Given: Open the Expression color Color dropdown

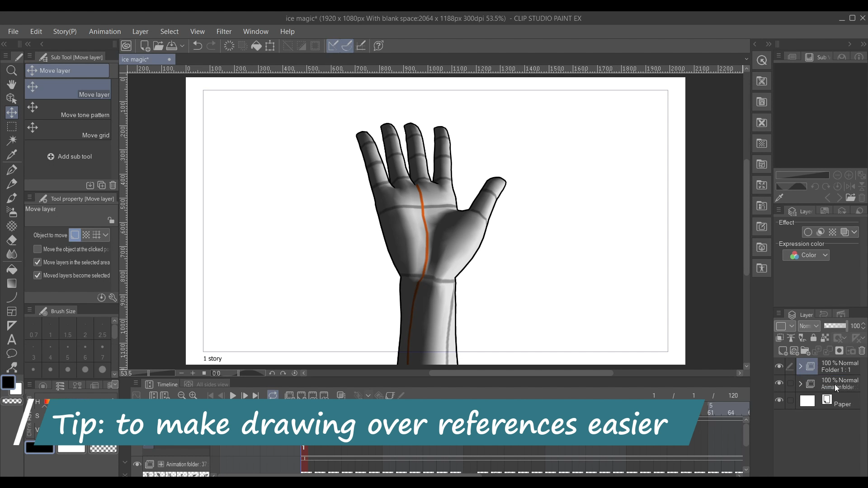Looking at the screenshot, I should pos(806,255).
